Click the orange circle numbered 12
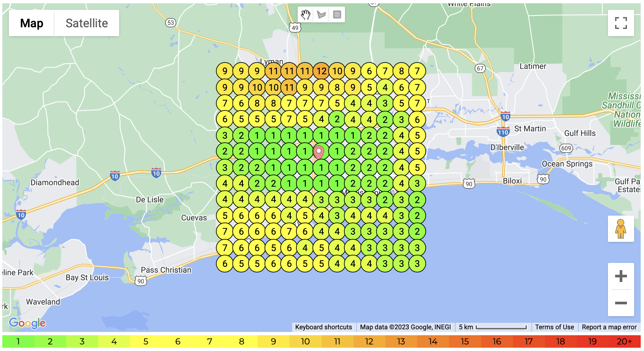The image size is (644, 351). 321,71
